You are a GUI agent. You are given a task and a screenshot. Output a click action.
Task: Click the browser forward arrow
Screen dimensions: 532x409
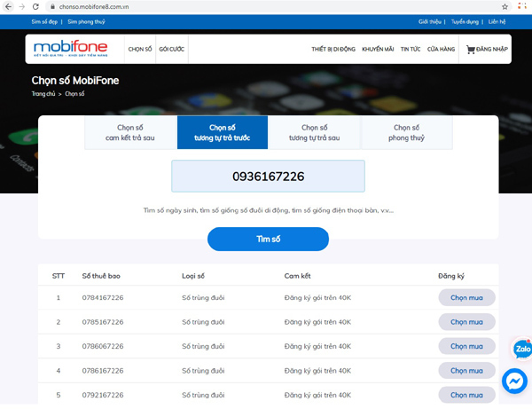click(21, 6)
